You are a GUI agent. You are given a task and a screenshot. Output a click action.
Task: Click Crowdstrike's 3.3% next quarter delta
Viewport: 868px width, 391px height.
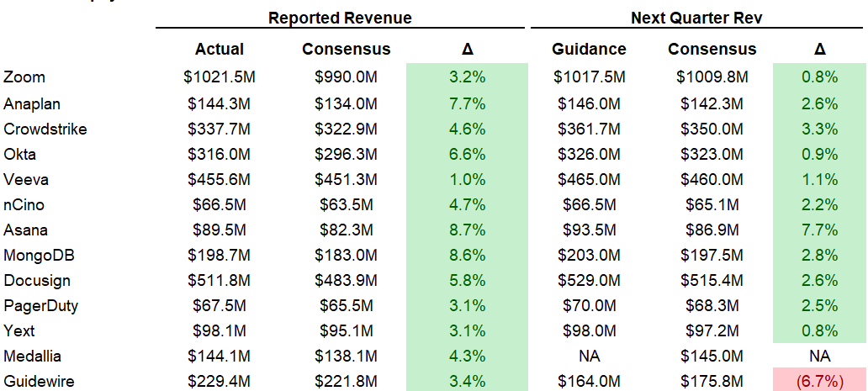click(x=820, y=129)
